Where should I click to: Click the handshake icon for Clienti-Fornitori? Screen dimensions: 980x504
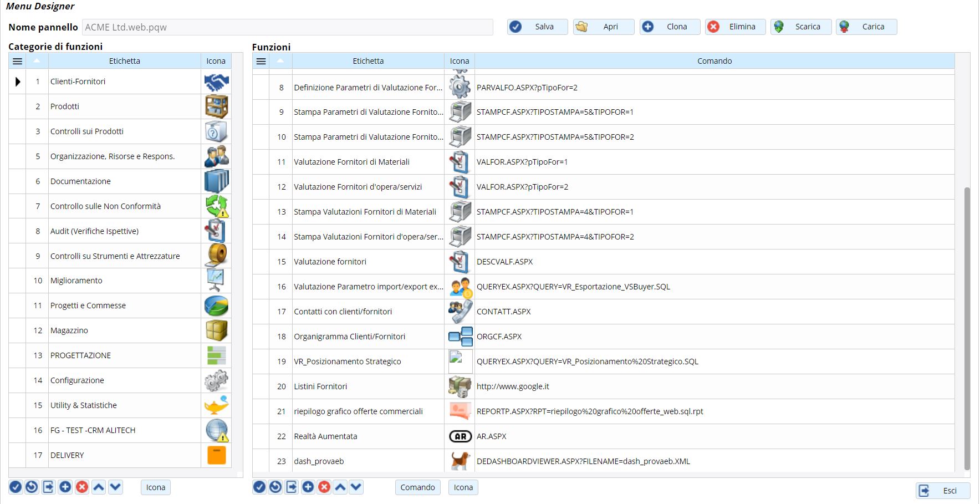[x=216, y=82]
